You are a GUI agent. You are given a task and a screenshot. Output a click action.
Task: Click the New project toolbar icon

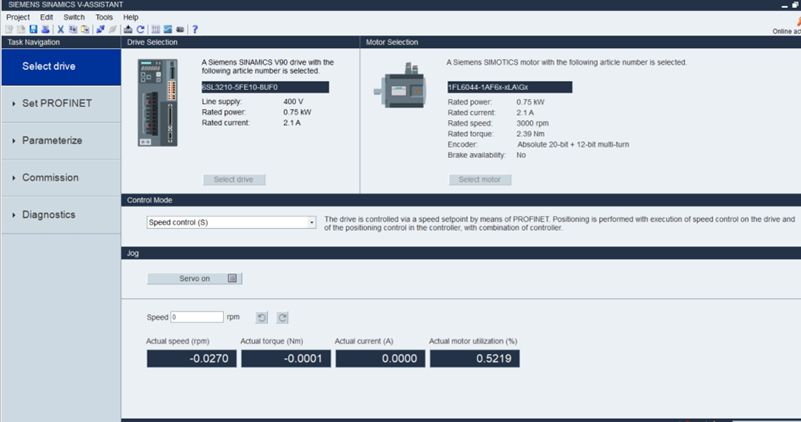pos(9,29)
